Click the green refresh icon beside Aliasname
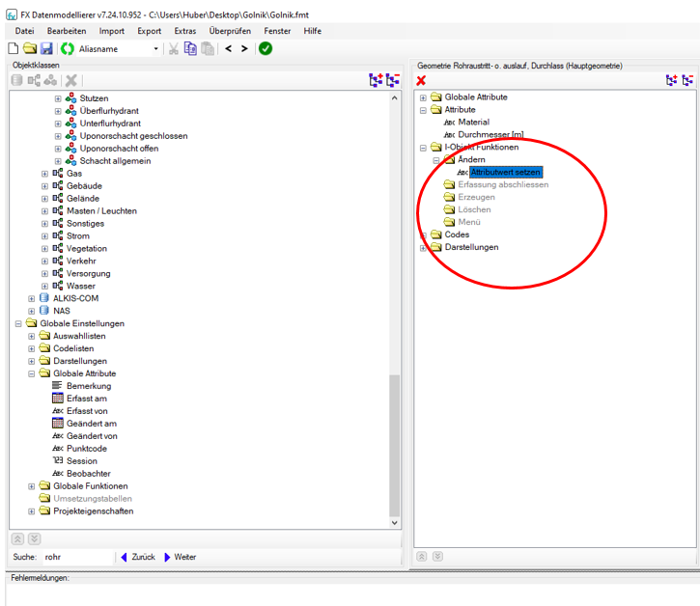This screenshot has width=700, height=606. coord(68,48)
